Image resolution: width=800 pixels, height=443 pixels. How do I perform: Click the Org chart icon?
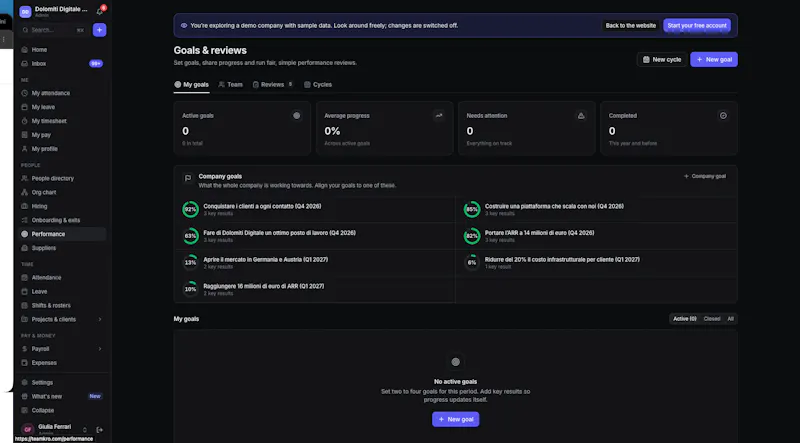pyautogui.click(x=24, y=192)
